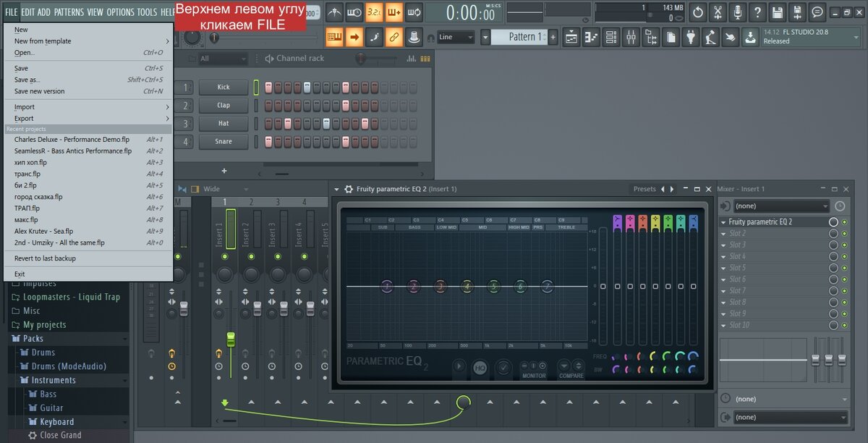Viewport: 868px width, 443px height.
Task: Mute Insert 3 with its green LED
Action: click(x=278, y=257)
